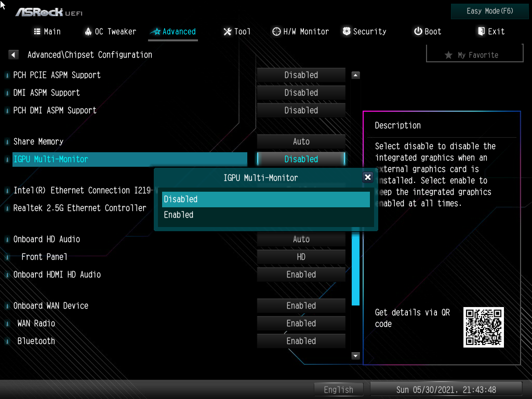
Task: Click the scroll up arrow of settings list
Action: (355, 75)
